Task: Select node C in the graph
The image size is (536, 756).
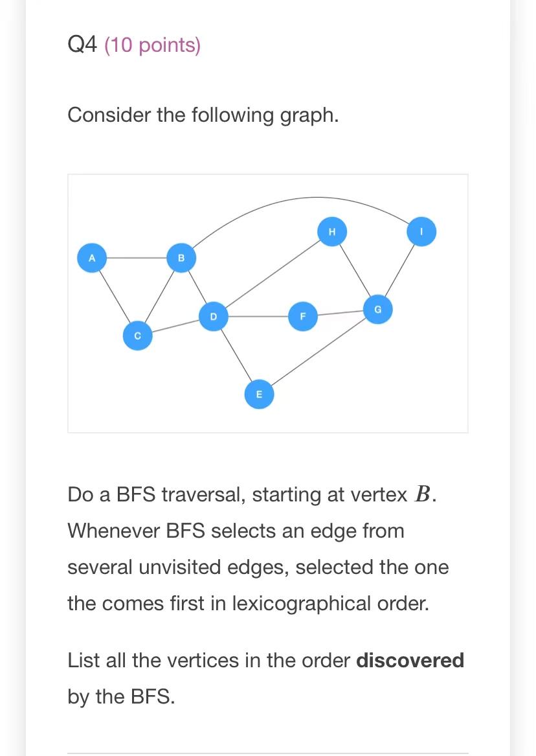Action: [x=138, y=336]
